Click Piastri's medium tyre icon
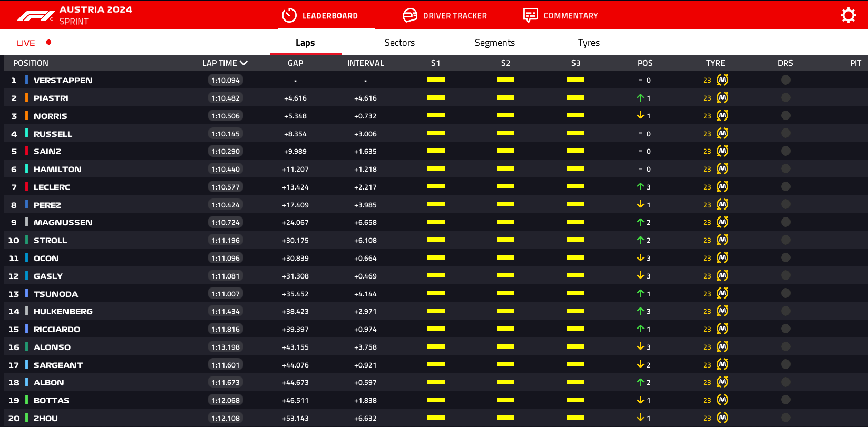The height and width of the screenshot is (427, 868). point(723,98)
